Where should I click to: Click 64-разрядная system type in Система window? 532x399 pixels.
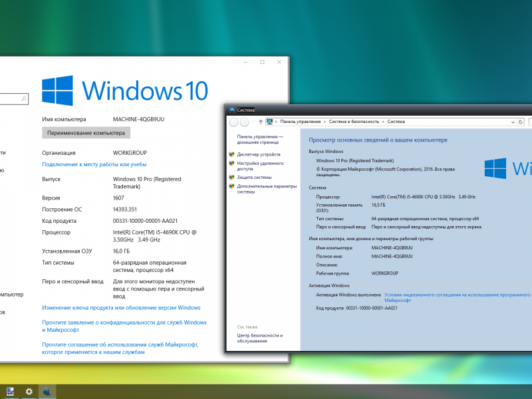point(425,219)
